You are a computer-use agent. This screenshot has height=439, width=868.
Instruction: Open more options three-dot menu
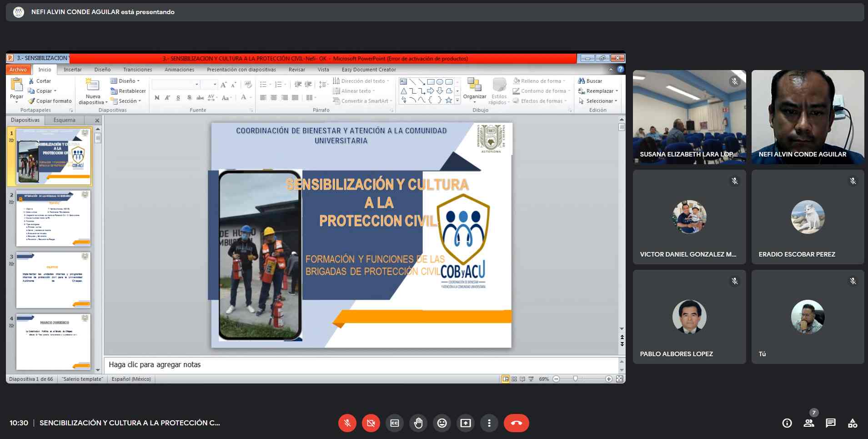point(489,423)
